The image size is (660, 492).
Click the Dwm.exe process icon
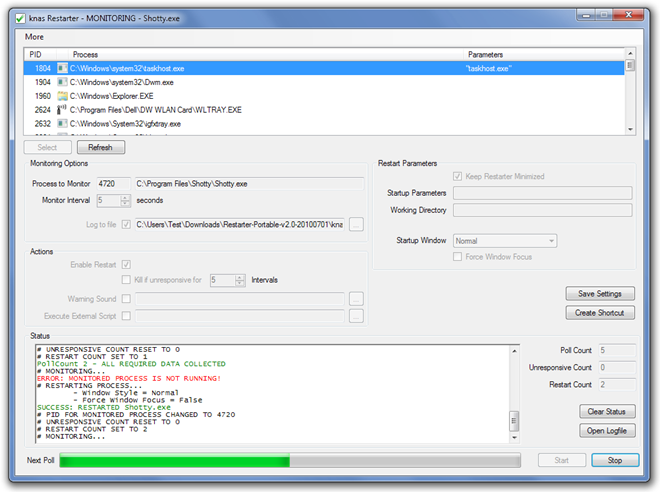pos(62,82)
